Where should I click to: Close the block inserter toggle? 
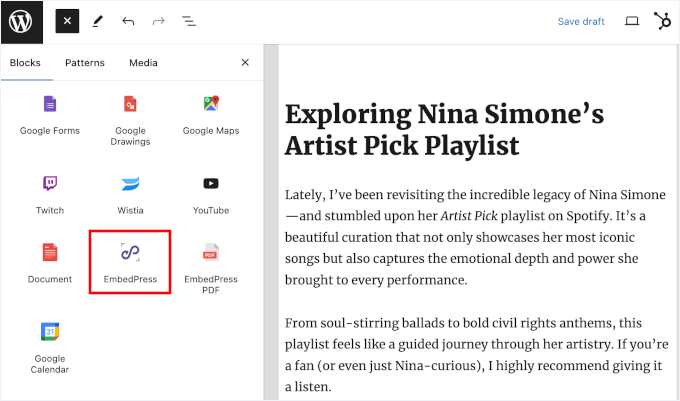[x=67, y=21]
